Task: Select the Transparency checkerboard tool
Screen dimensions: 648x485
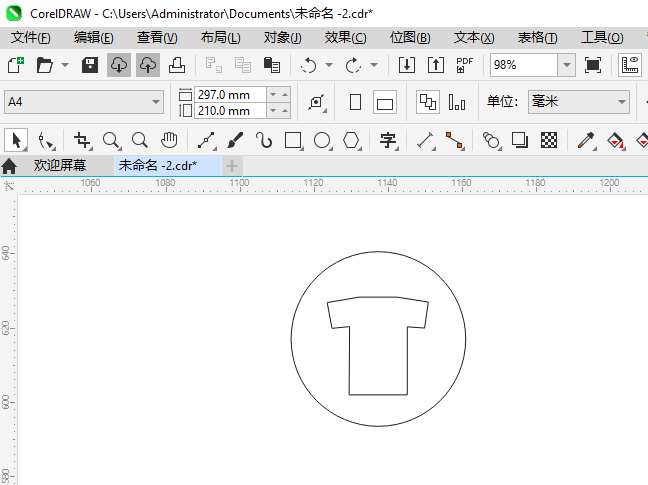Action: tap(549, 140)
